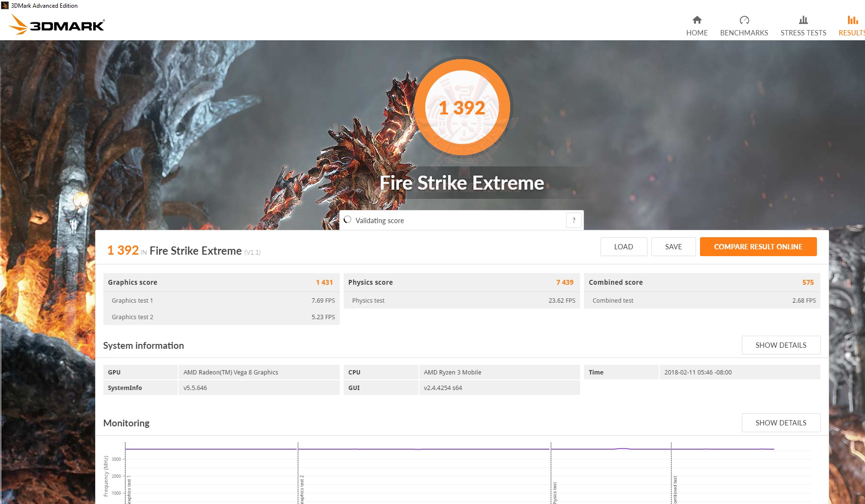
Task: Click the SAVE button
Action: (673, 246)
